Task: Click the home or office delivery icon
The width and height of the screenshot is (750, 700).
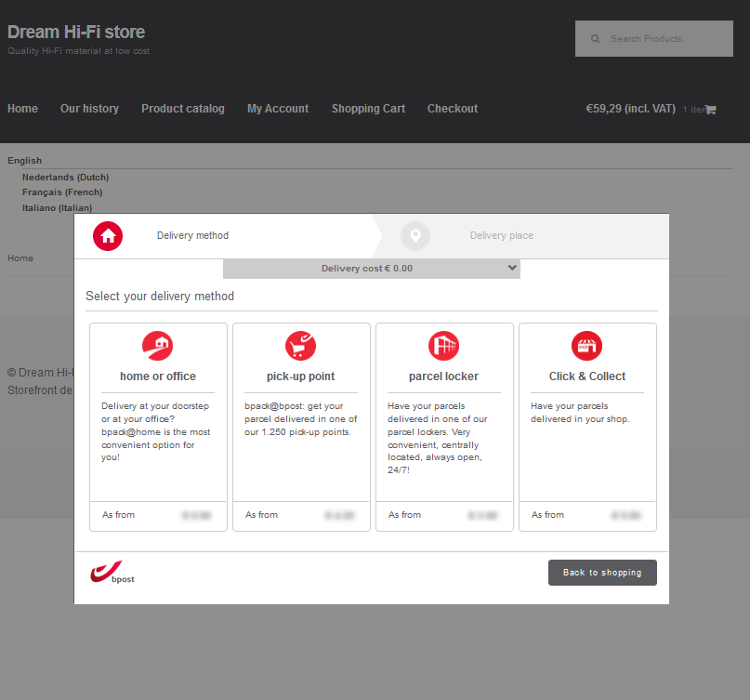Action: [158, 346]
